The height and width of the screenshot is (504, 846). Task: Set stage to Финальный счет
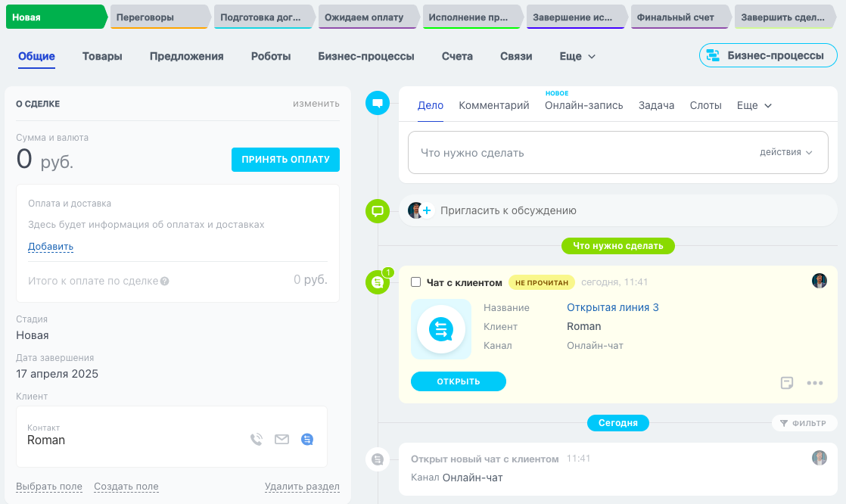click(680, 17)
